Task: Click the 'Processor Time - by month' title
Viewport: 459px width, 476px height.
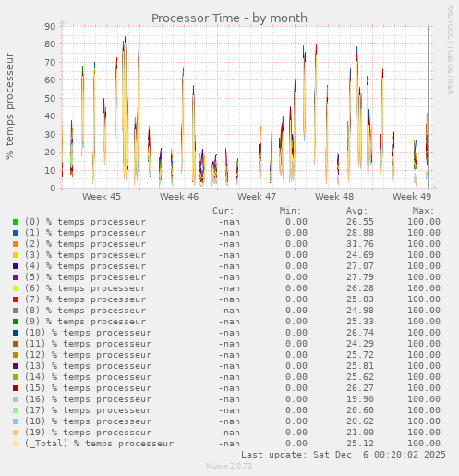Action: (x=229, y=18)
